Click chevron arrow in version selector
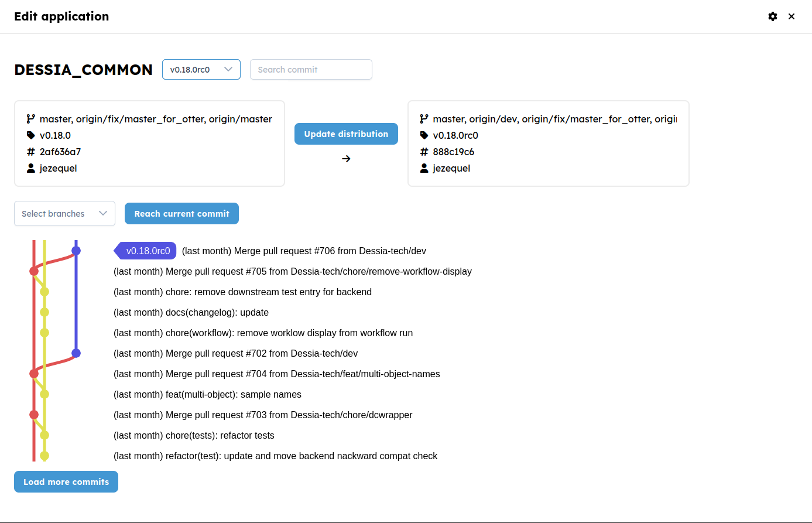The image size is (812, 523). pyautogui.click(x=228, y=69)
